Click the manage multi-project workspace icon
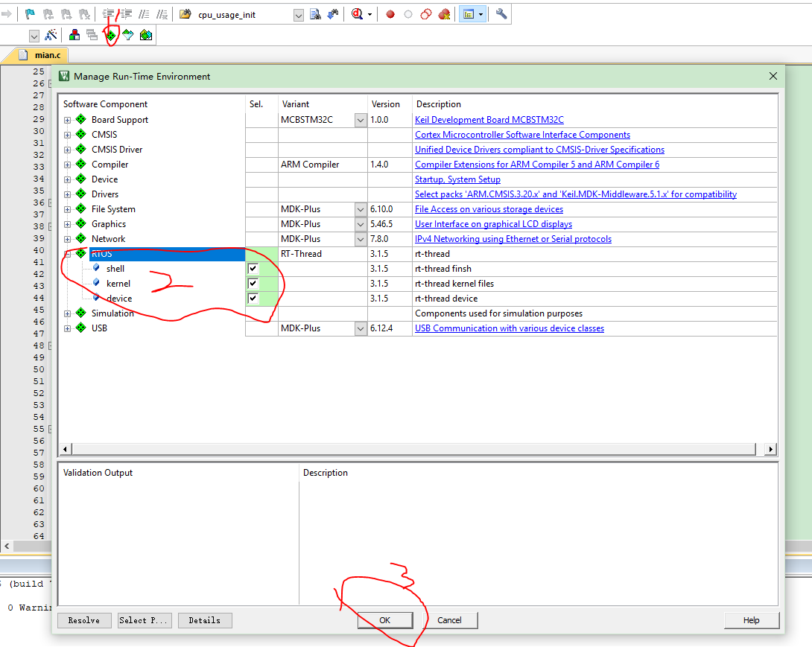 point(92,35)
